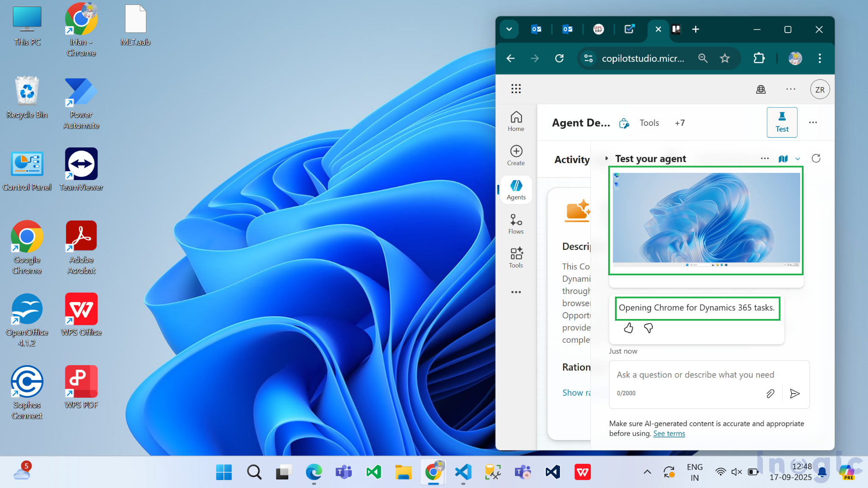Open Tools in Copilot Studio sidebar

click(x=516, y=258)
